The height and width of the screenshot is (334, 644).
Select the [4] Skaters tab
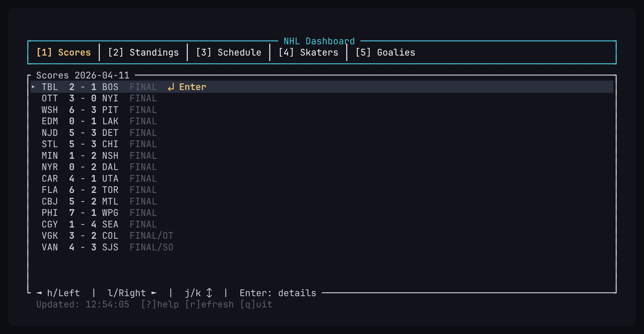tap(308, 53)
